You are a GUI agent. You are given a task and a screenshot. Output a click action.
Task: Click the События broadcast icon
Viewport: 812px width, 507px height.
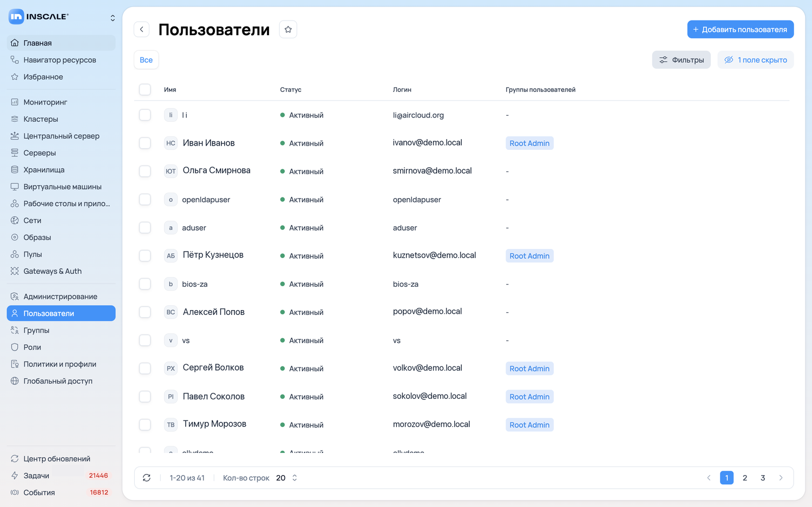(x=15, y=492)
